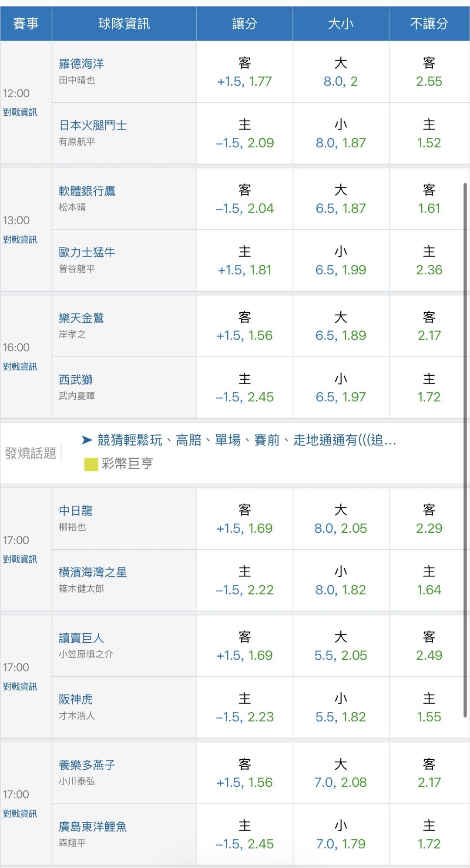Open 廣島東洋鯉魚 team info
This screenshot has height=868, width=470.
click(x=93, y=827)
